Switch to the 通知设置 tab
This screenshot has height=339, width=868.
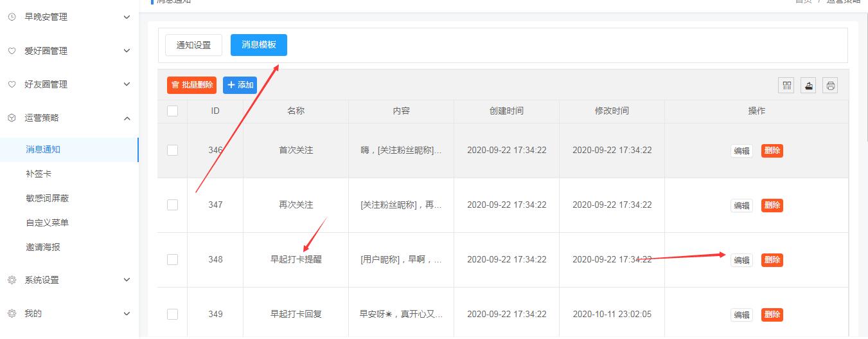click(x=193, y=45)
